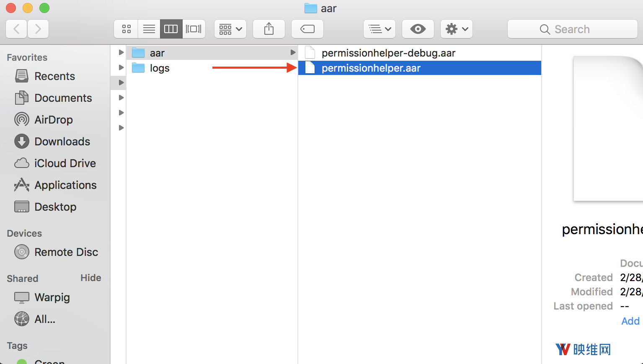Open Downloads from Favorites sidebar
The height and width of the screenshot is (364, 643).
62,142
